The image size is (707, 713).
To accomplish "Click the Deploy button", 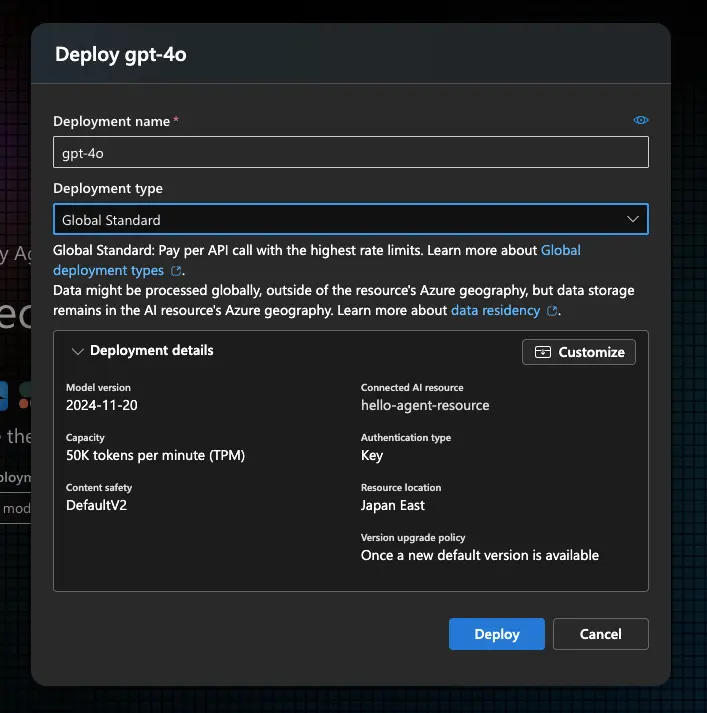I will click(x=496, y=634).
